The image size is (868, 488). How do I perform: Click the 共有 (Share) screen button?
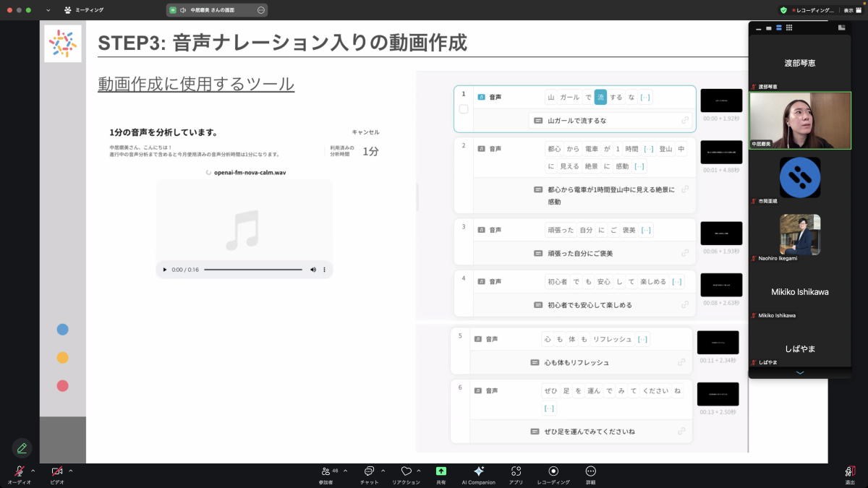tap(441, 471)
